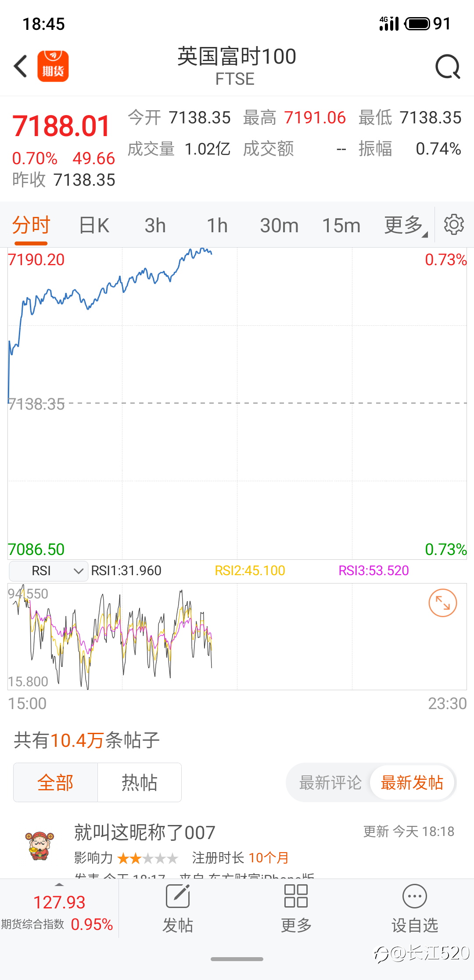Open the orange 期货 futures app icon
474x980 pixels.
pyautogui.click(x=53, y=66)
